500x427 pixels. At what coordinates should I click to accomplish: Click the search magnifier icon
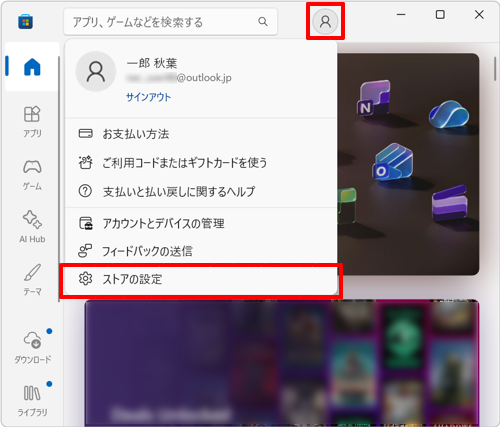pos(263,22)
